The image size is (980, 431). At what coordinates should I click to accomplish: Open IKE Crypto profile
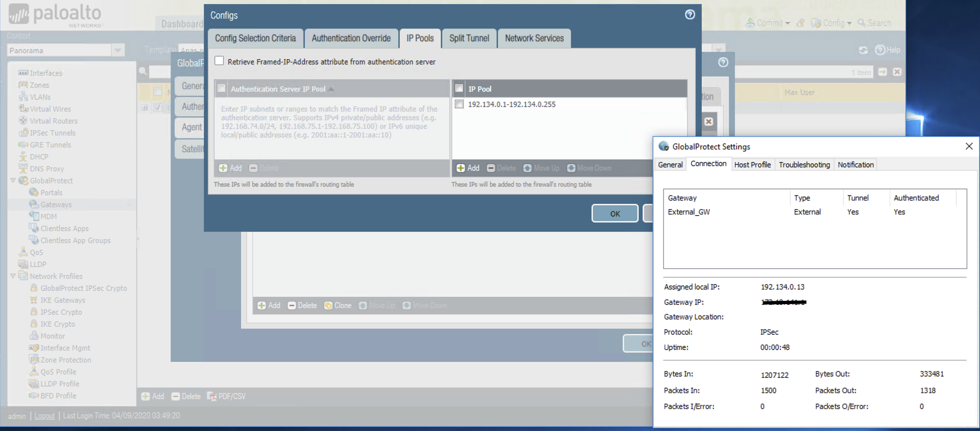tap(58, 324)
